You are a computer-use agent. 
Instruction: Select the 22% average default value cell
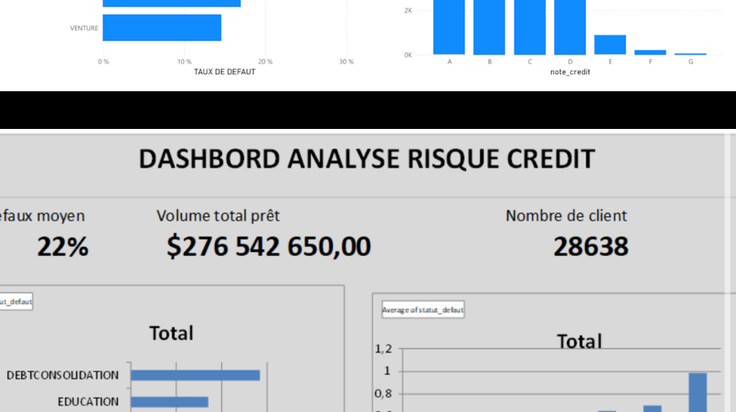pos(62,246)
